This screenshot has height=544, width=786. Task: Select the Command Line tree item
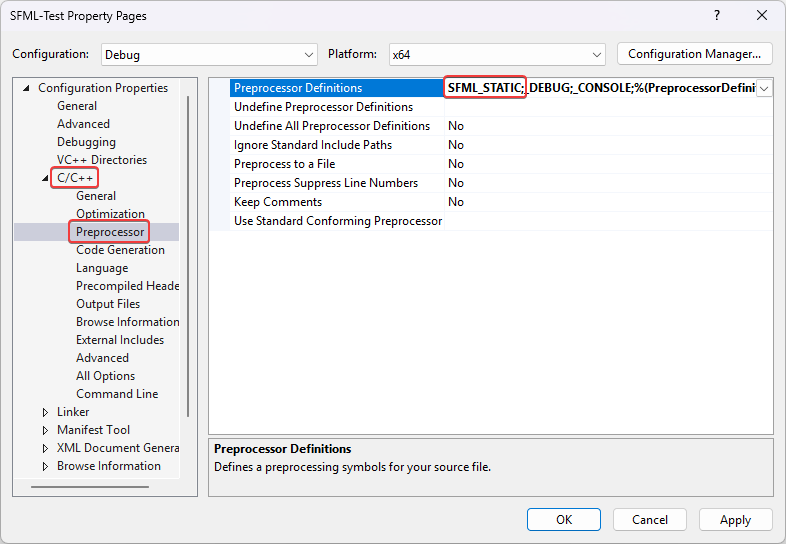(x=116, y=394)
